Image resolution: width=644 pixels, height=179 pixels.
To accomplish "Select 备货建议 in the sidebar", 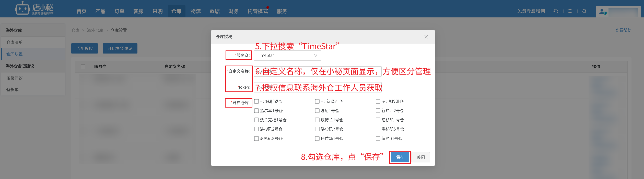I will pos(33,78).
